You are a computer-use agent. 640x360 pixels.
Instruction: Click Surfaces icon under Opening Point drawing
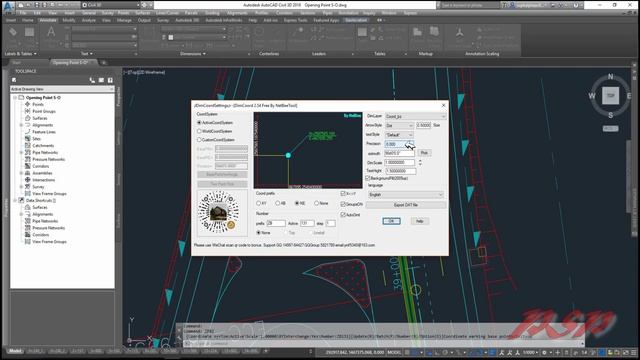click(28, 118)
